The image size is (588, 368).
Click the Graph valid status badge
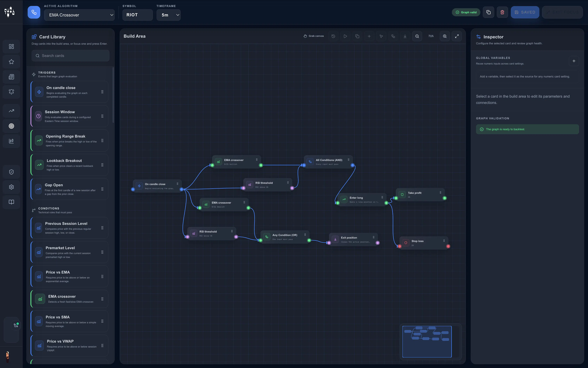466,12
